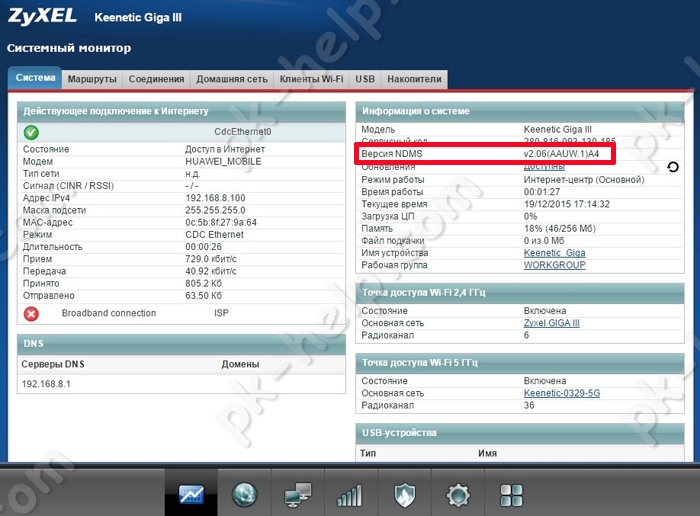Click the mode value CDC Ethernet
Viewport: 700px width, 516px height.
tap(214, 235)
